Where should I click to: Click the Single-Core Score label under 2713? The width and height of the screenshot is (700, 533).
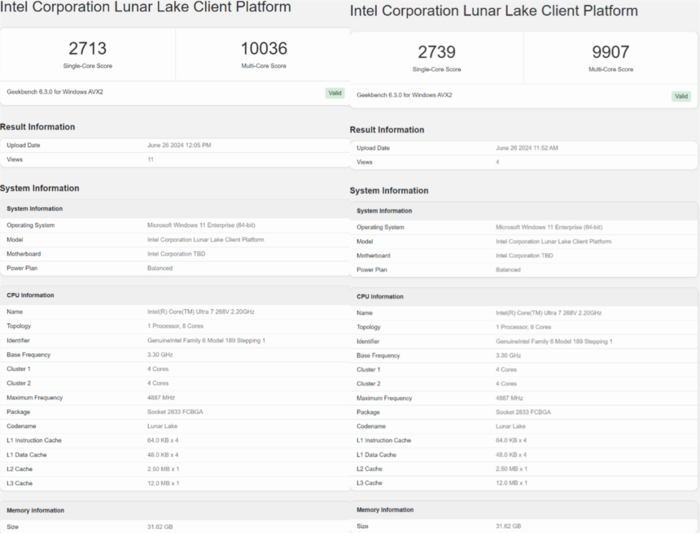[88, 66]
